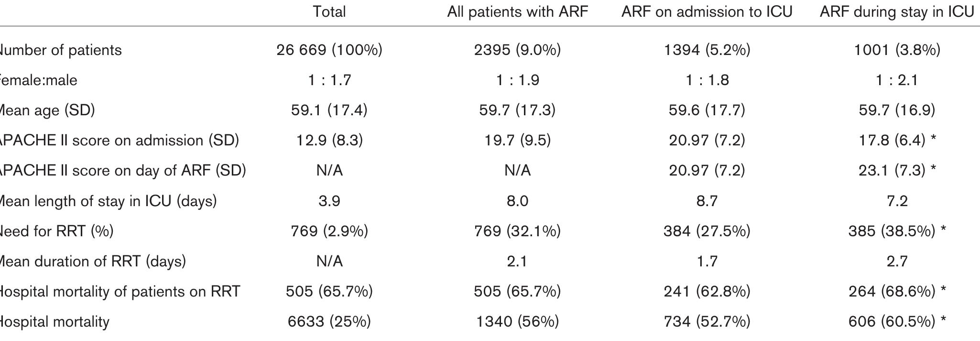Click the "6633 (25%)" hospital mortality value

click(329, 321)
